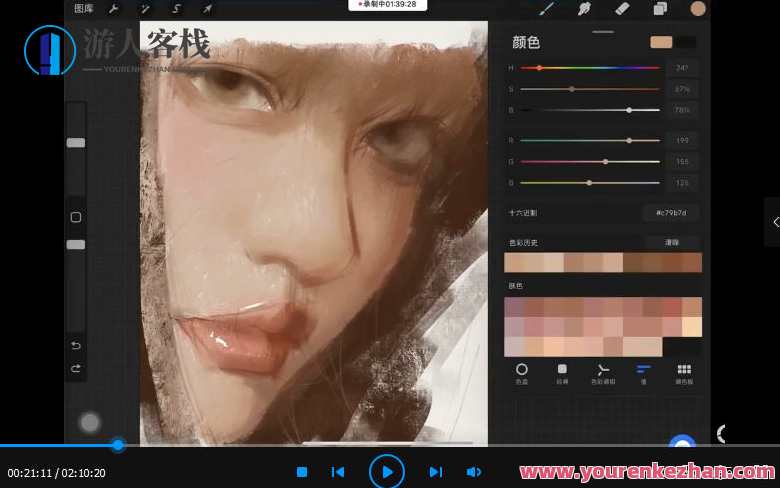Switch to the 调色板 palettes tab

pos(684,373)
